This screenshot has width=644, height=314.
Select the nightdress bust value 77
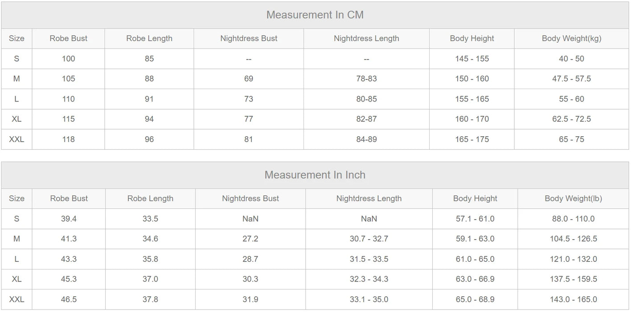[249, 119]
